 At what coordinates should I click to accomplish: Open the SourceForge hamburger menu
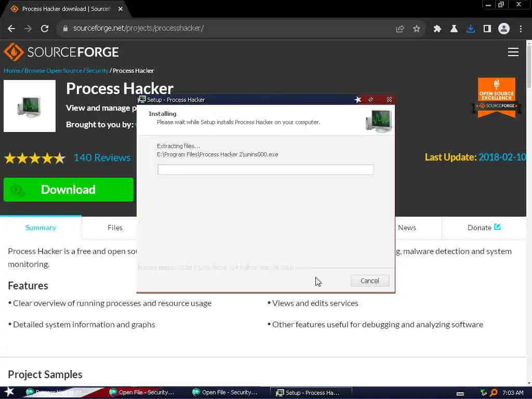coord(513,52)
